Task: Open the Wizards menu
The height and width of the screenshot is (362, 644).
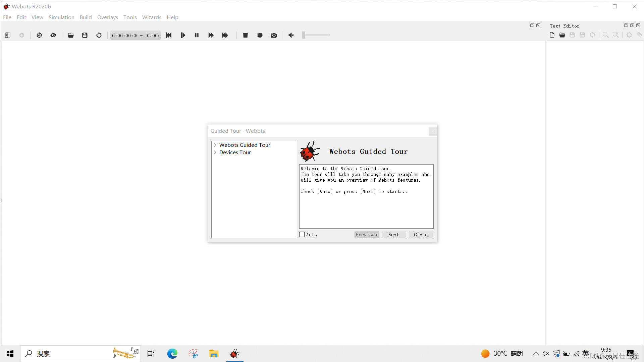Action: coord(151,17)
